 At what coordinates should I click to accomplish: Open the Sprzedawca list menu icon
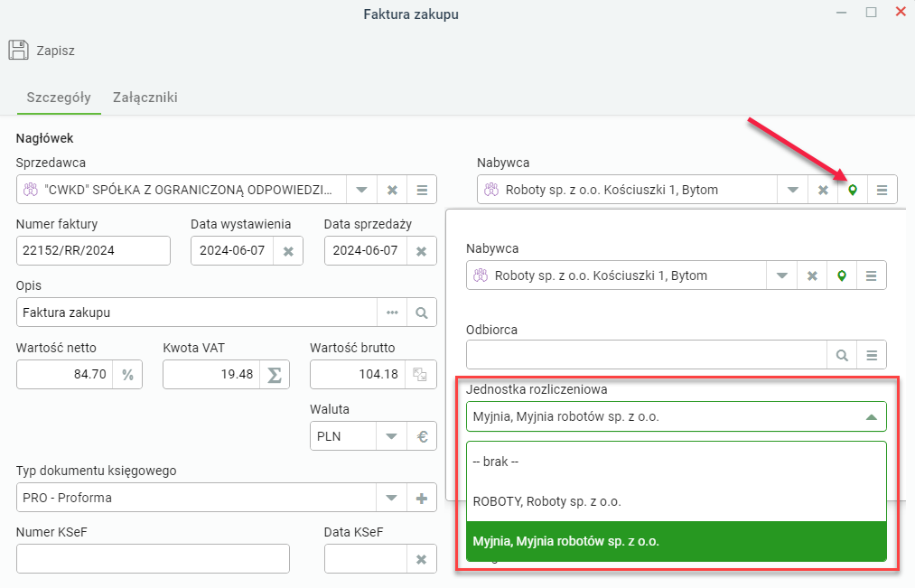click(x=422, y=191)
